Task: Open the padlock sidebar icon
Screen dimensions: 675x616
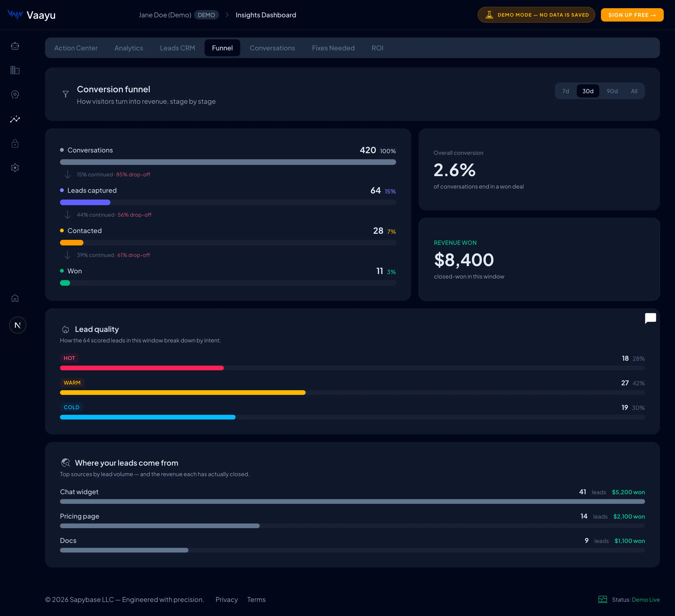Action: coord(15,144)
